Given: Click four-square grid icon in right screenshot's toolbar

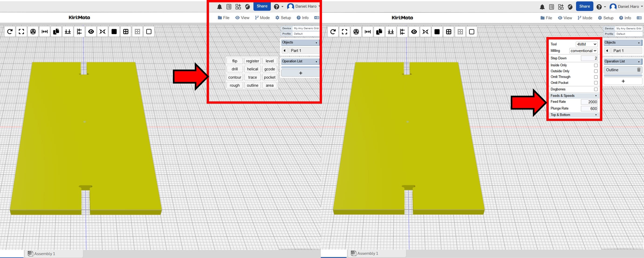Looking at the screenshot, I should point(449,32).
